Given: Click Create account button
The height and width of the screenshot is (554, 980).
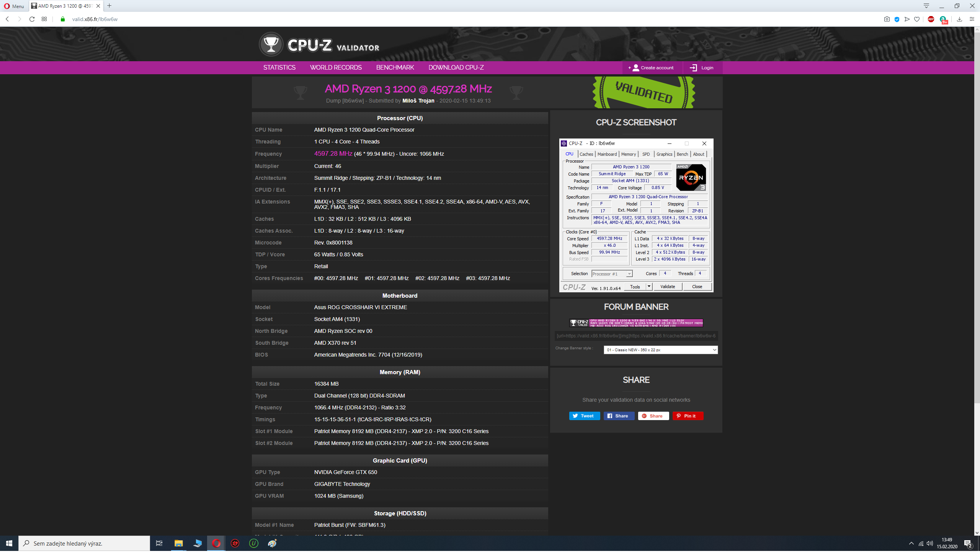Looking at the screenshot, I should pyautogui.click(x=652, y=68).
